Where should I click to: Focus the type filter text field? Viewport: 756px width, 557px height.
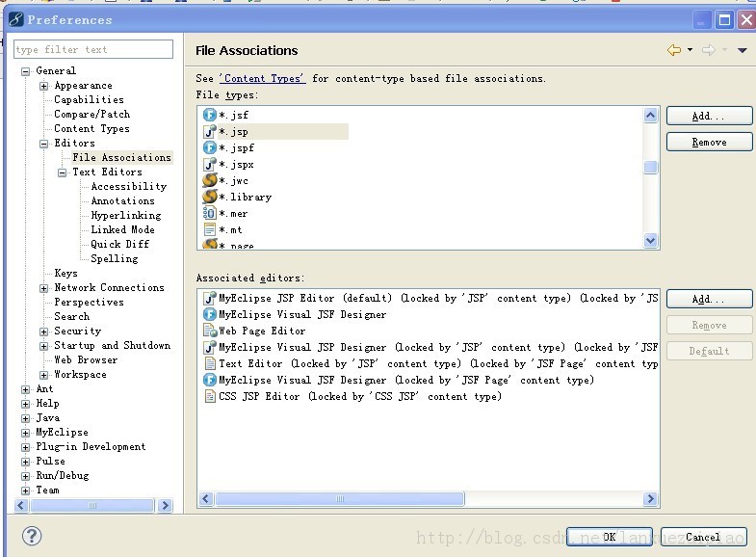[93, 49]
